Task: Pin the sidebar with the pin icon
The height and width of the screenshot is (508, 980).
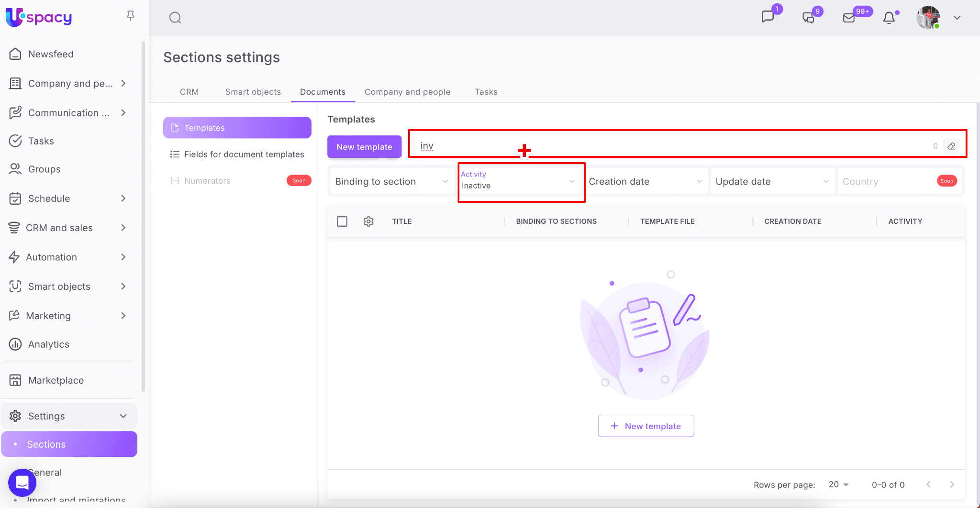Action: point(130,16)
